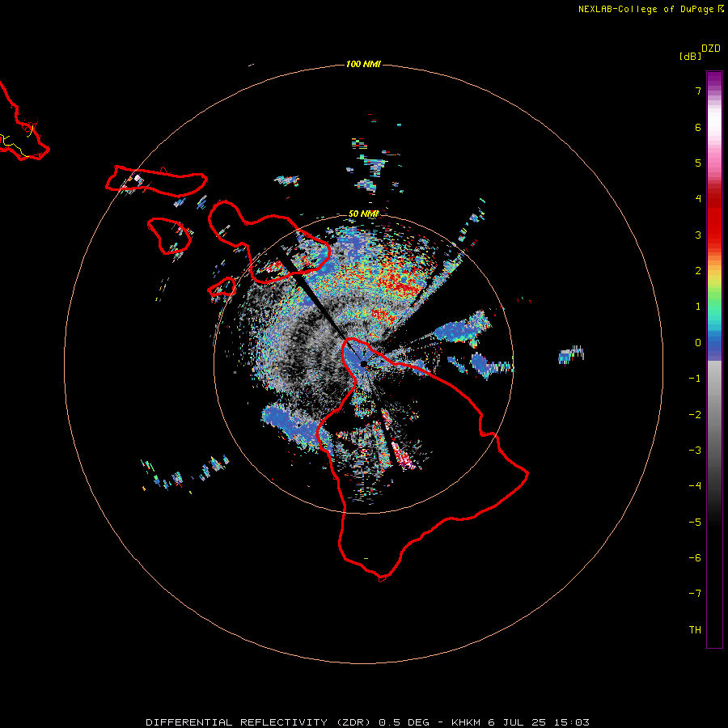Click the KHKM station identifier in caption

pos(467,722)
